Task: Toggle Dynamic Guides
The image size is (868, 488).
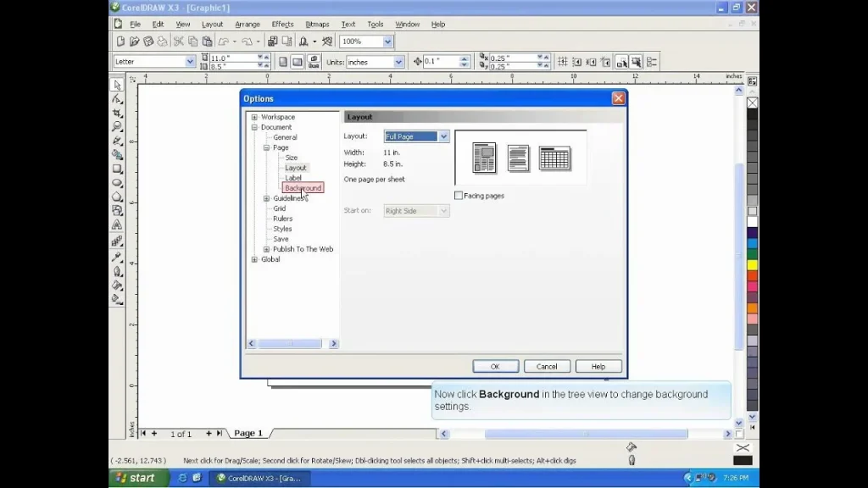Action: coord(605,62)
